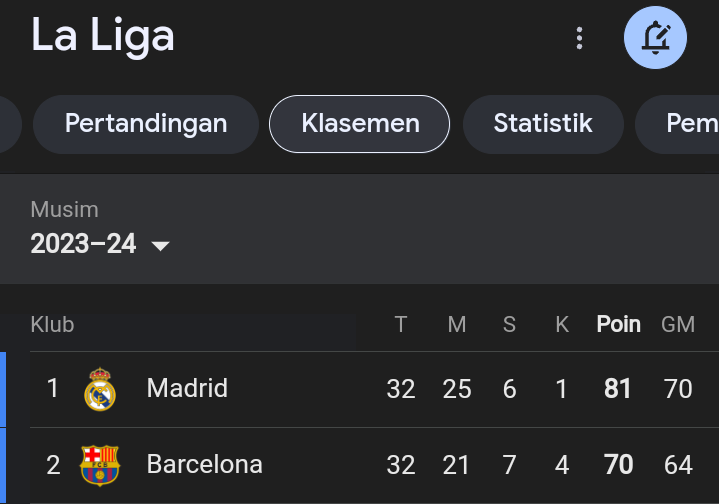
Task: Click the T matches played header
Action: tap(401, 325)
